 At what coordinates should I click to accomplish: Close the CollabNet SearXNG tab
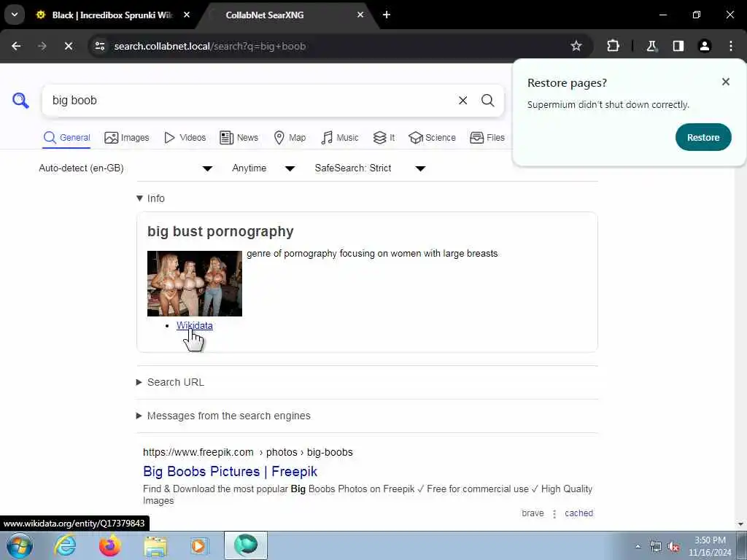tap(360, 15)
